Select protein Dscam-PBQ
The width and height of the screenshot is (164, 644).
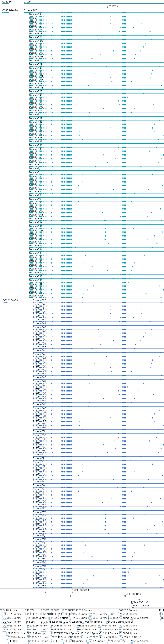click(x=40, y=562)
